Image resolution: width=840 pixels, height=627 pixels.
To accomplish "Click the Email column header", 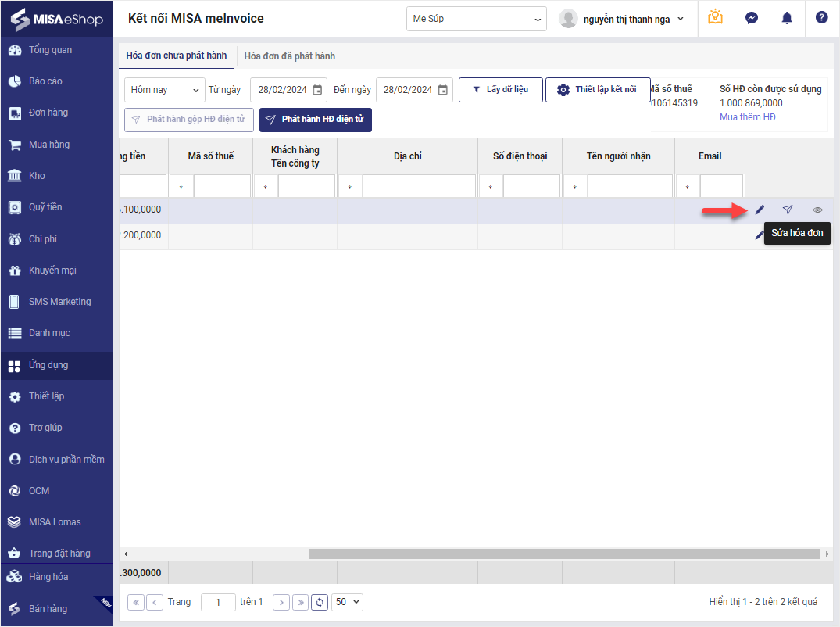I will pyautogui.click(x=710, y=156).
